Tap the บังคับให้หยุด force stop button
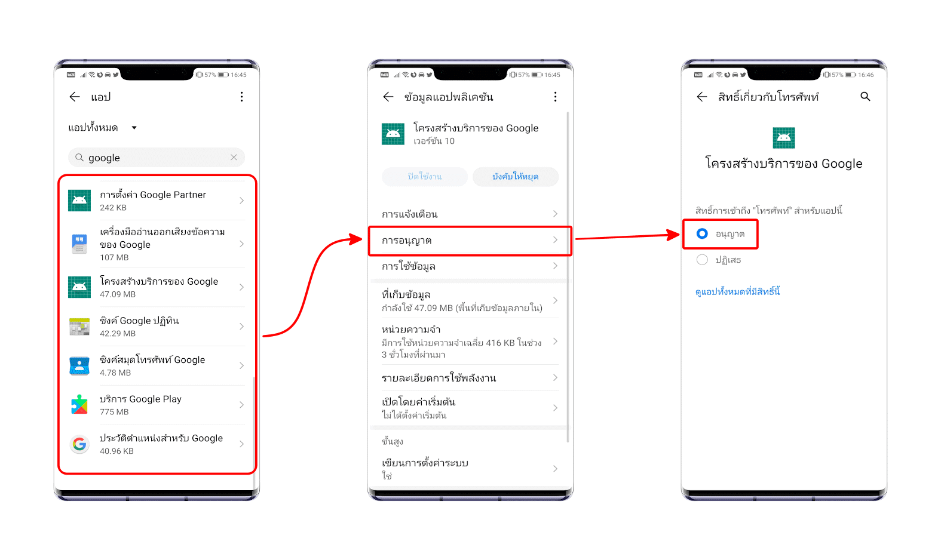The width and height of the screenshot is (941, 560). 516,177
